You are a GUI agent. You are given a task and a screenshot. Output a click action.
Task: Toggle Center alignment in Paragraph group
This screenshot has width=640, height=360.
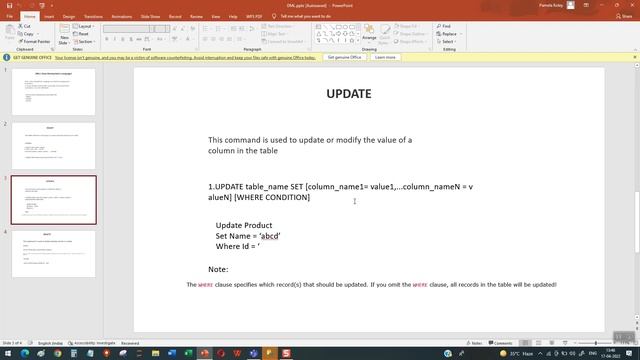213,39
